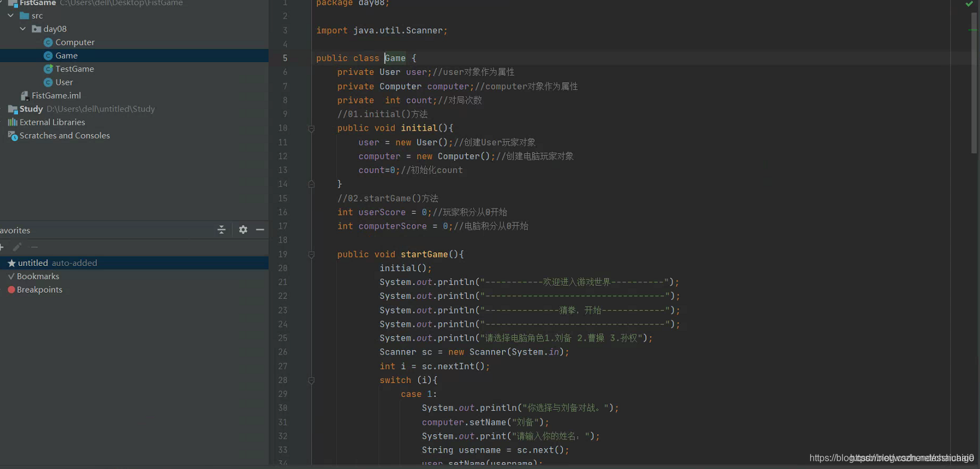Fold the initial() method at line 10
The width and height of the screenshot is (980, 469).
pyautogui.click(x=311, y=128)
